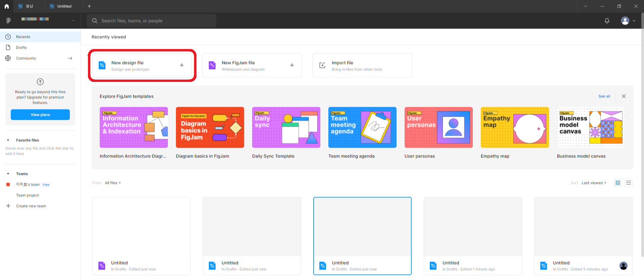The image size is (644, 280).
Task: Click the vertical scrollbar
Action: pyautogui.click(x=642, y=134)
